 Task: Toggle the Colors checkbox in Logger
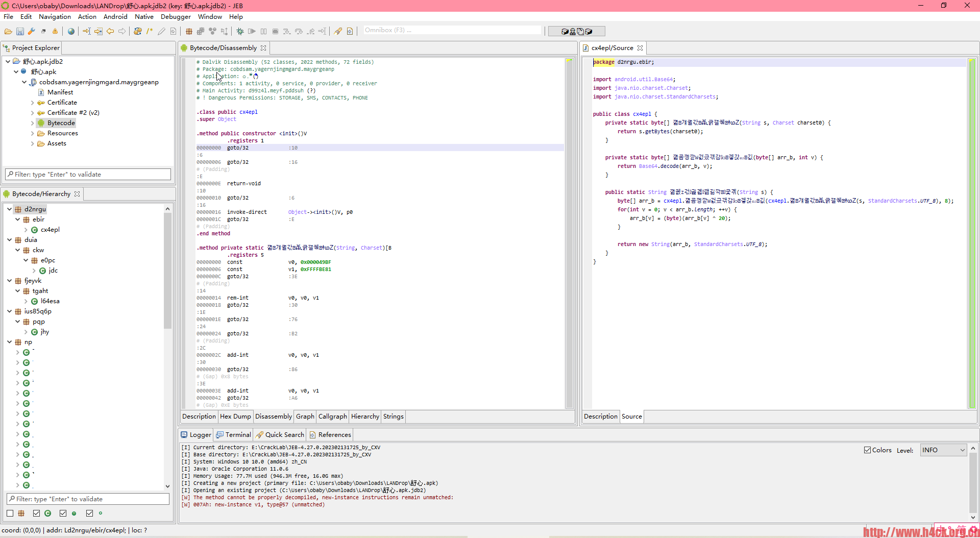867,450
